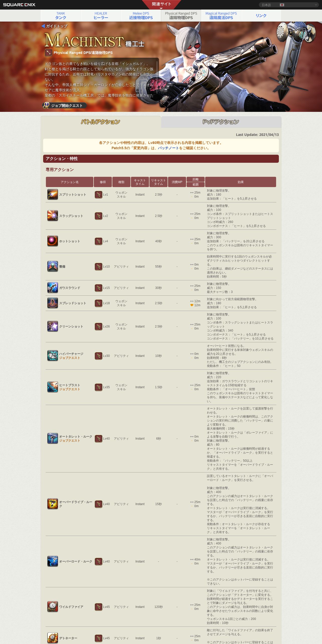
Task: Click the description box scrollbar in banner
Action: click(157, 78)
